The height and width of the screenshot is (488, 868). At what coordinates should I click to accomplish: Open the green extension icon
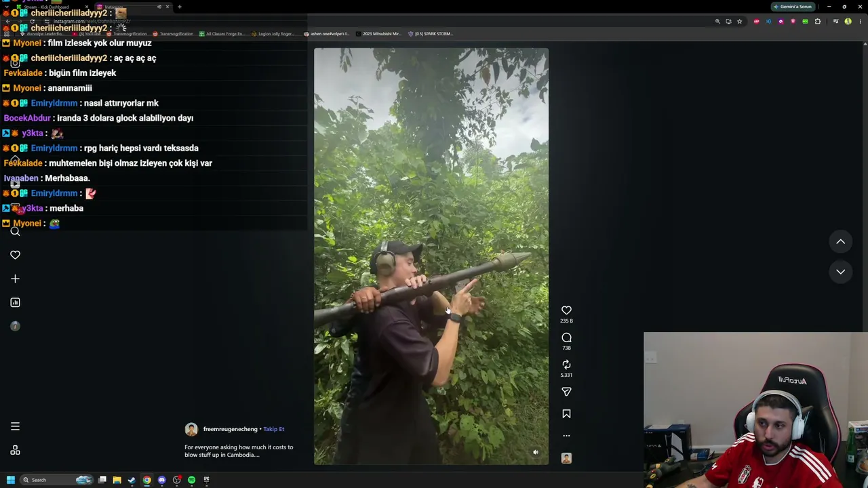click(805, 22)
